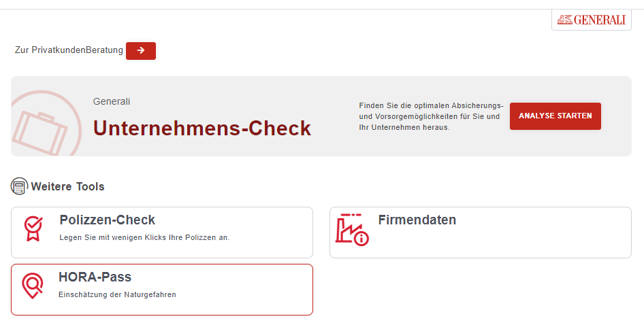The height and width of the screenshot is (325, 644).
Task: Click the Generali label above Unternehmens-Check
Action: [x=111, y=102]
